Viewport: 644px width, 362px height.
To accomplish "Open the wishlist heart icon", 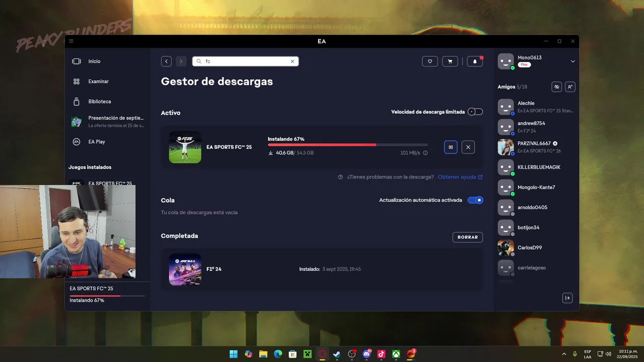I will (x=430, y=61).
